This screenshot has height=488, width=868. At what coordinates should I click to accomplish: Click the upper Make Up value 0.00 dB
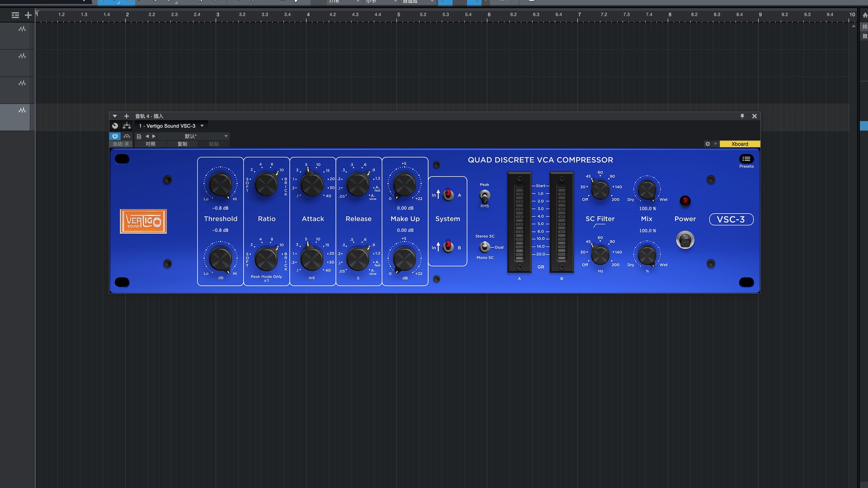[405, 208]
